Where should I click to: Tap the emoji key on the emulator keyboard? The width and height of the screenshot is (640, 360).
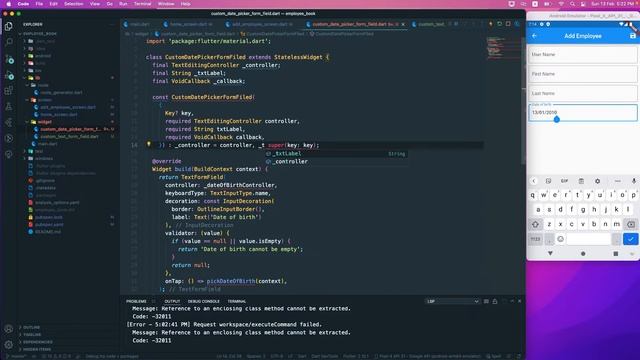(x=560, y=239)
